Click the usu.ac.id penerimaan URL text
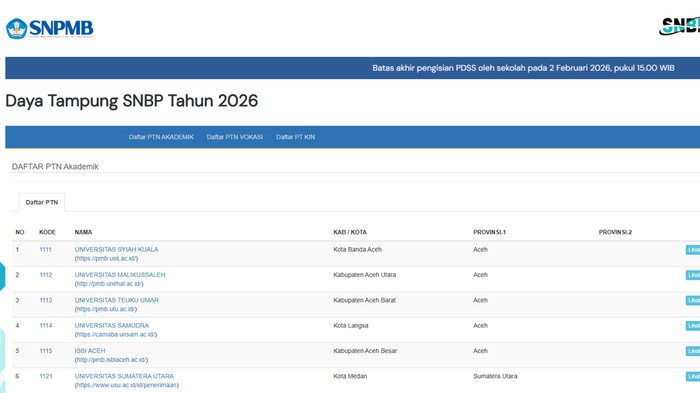Viewport: 700px width, 393px height. click(127, 385)
